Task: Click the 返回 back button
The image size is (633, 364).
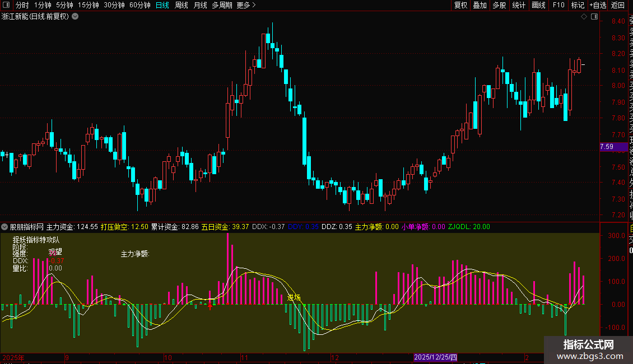Action: tap(618, 5)
